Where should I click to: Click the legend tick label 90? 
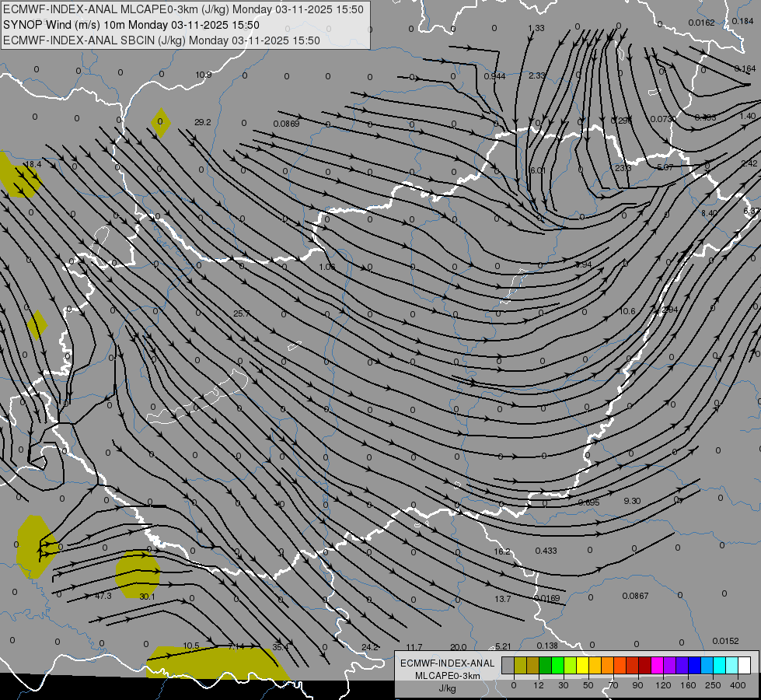tap(637, 685)
